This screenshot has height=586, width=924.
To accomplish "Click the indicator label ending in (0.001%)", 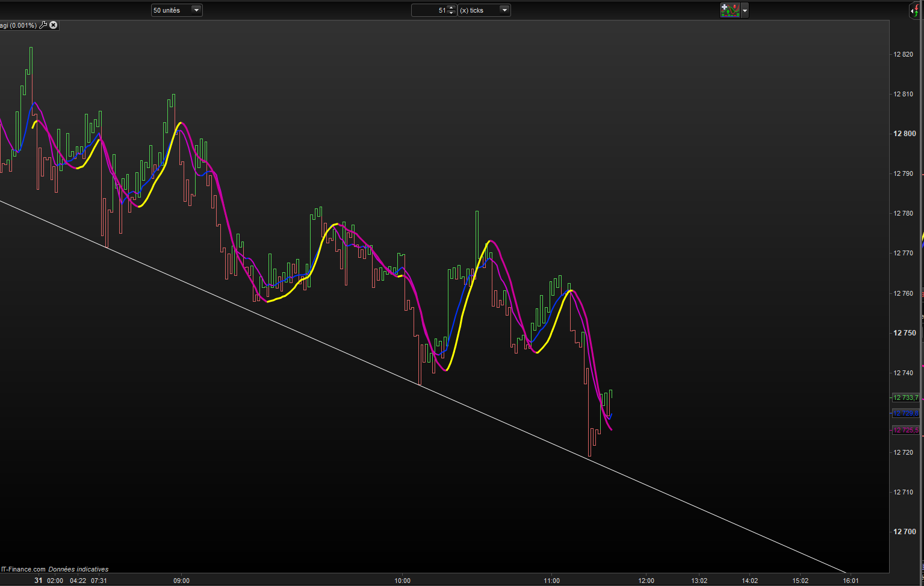I will [18, 25].
